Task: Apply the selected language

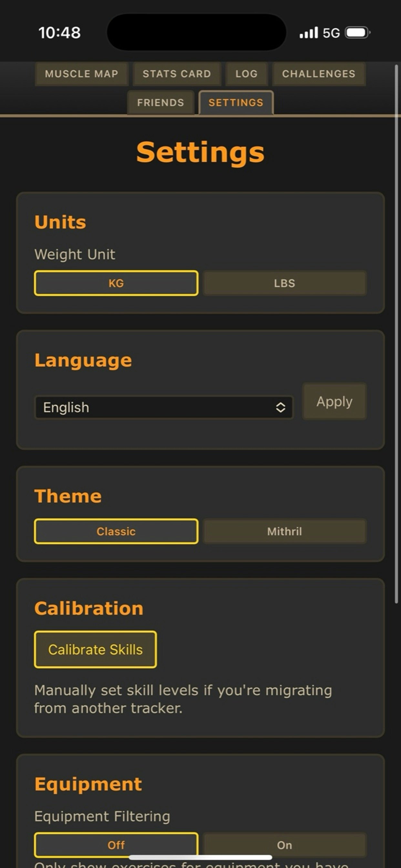Action: (x=334, y=402)
